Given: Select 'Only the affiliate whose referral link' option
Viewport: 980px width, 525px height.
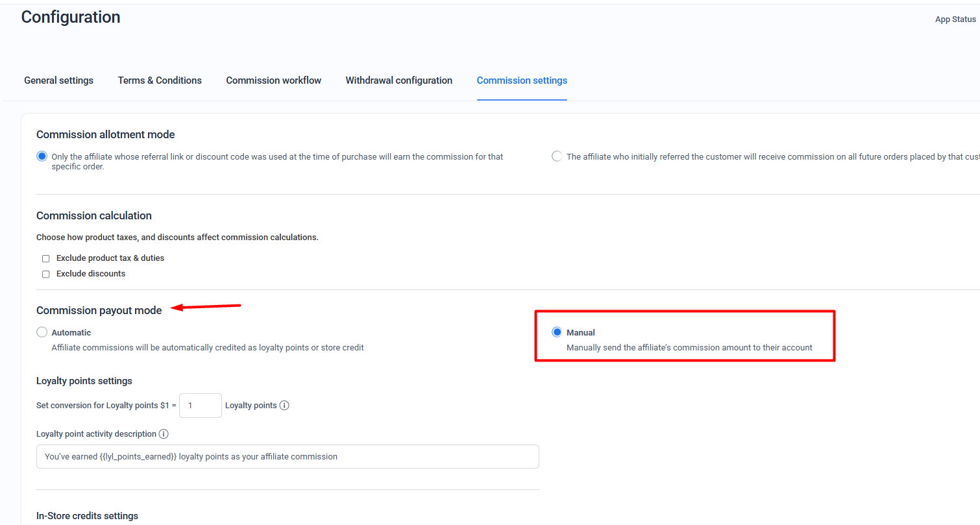Looking at the screenshot, I should point(42,156).
